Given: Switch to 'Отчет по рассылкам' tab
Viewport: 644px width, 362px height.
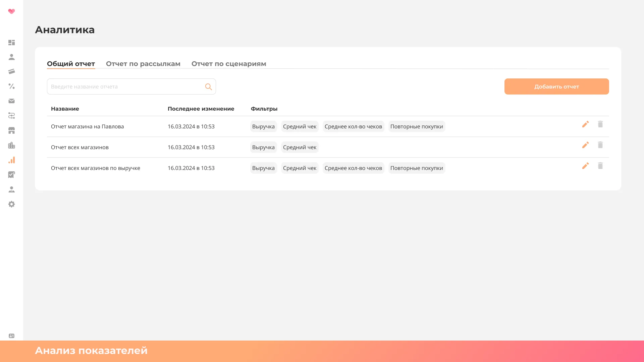Looking at the screenshot, I should [x=143, y=64].
